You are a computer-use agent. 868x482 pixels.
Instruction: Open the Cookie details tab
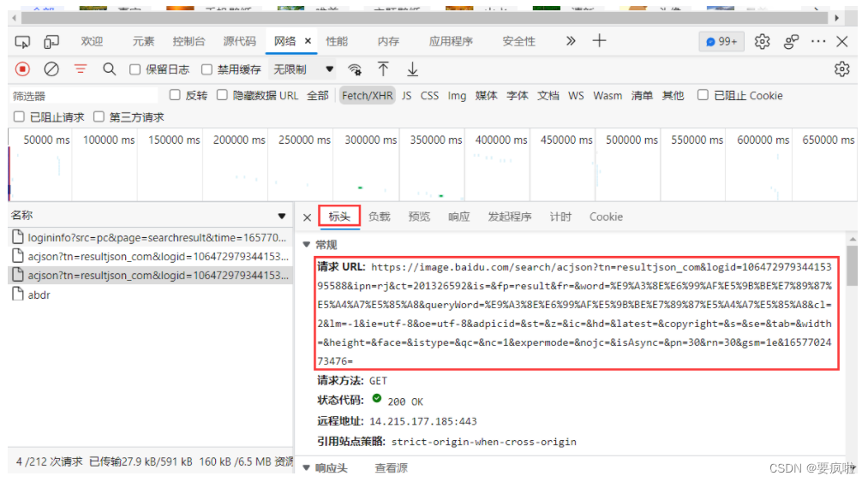pyautogui.click(x=606, y=217)
